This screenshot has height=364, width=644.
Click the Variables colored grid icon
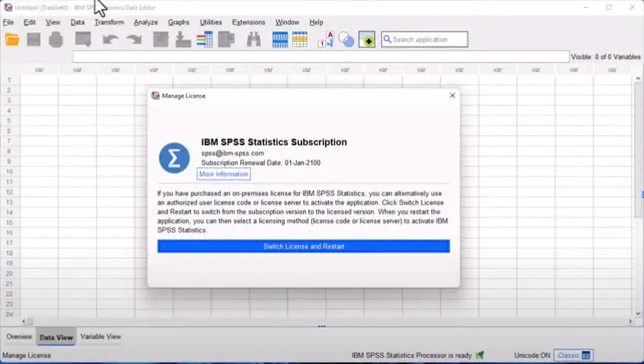pos(204,40)
